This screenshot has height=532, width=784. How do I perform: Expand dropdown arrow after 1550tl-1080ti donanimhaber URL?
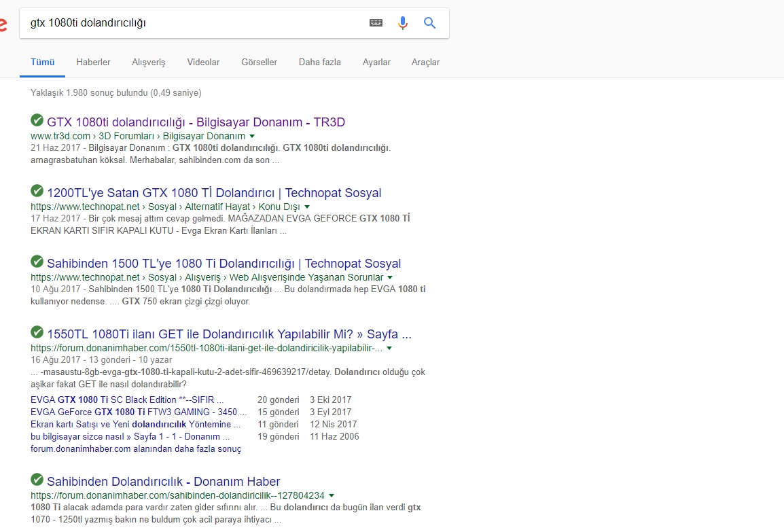point(389,348)
